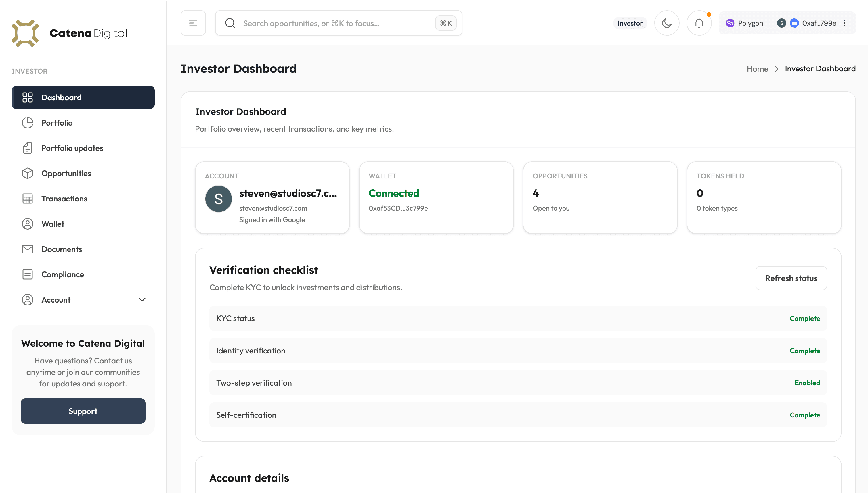
Task: Expand the Account sidebar chevron
Action: coord(142,300)
